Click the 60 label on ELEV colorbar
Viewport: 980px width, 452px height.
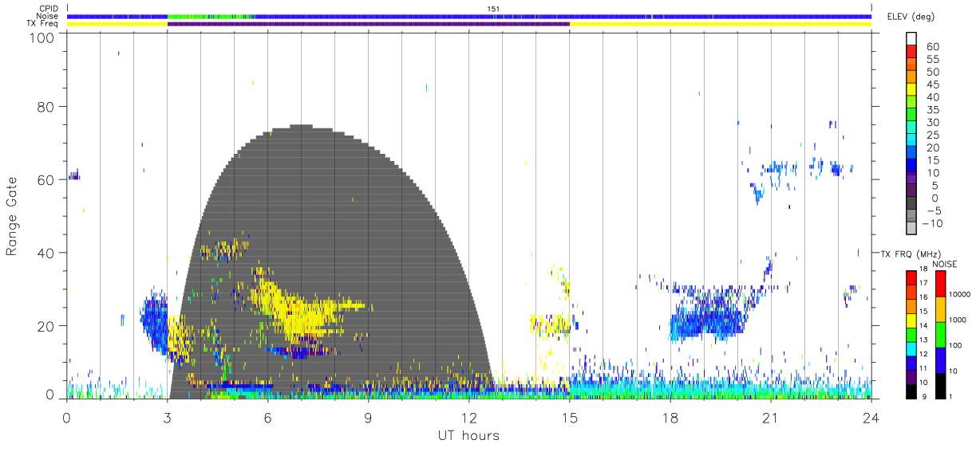point(933,47)
